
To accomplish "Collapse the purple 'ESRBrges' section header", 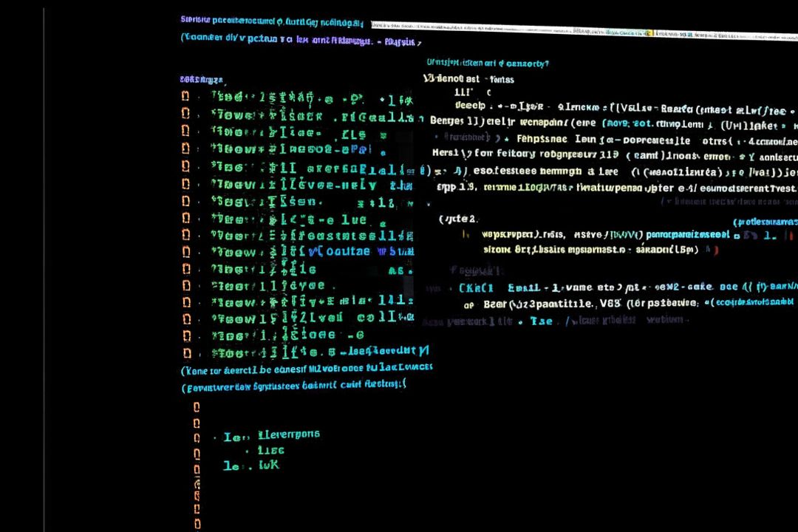I will (201, 79).
